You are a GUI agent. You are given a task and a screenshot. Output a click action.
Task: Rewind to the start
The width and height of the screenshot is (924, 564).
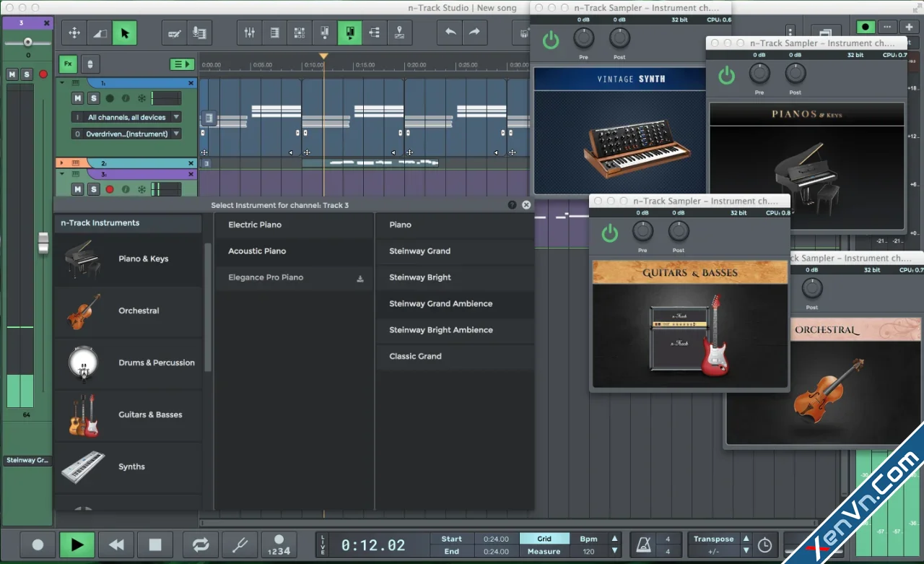pos(115,545)
